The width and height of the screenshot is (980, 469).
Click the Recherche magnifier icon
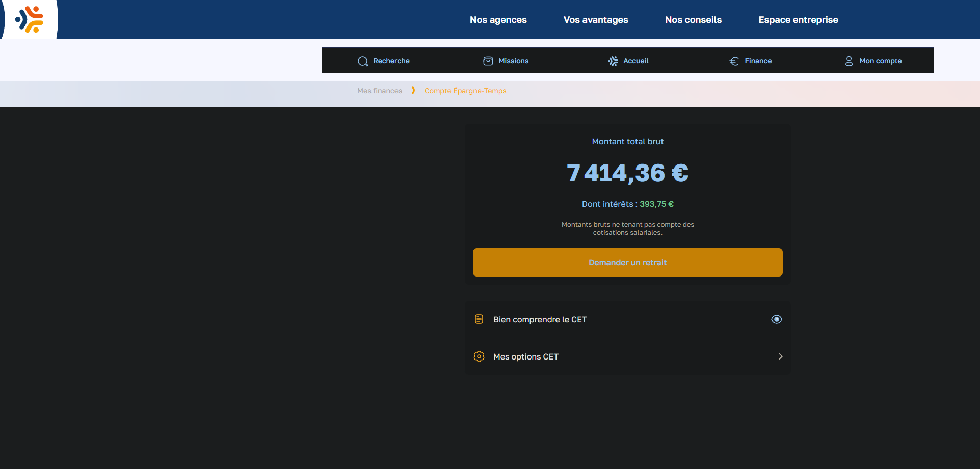coord(362,61)
